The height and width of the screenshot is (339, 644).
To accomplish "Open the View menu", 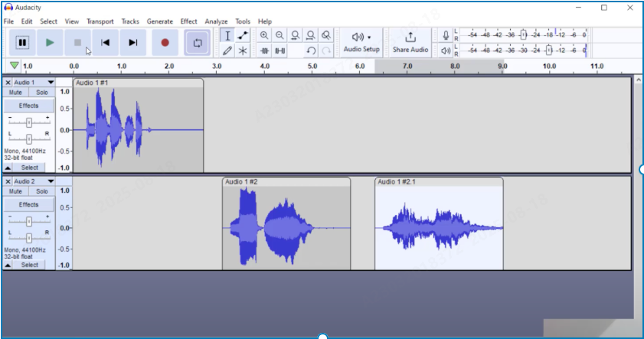I will (71, 21).
